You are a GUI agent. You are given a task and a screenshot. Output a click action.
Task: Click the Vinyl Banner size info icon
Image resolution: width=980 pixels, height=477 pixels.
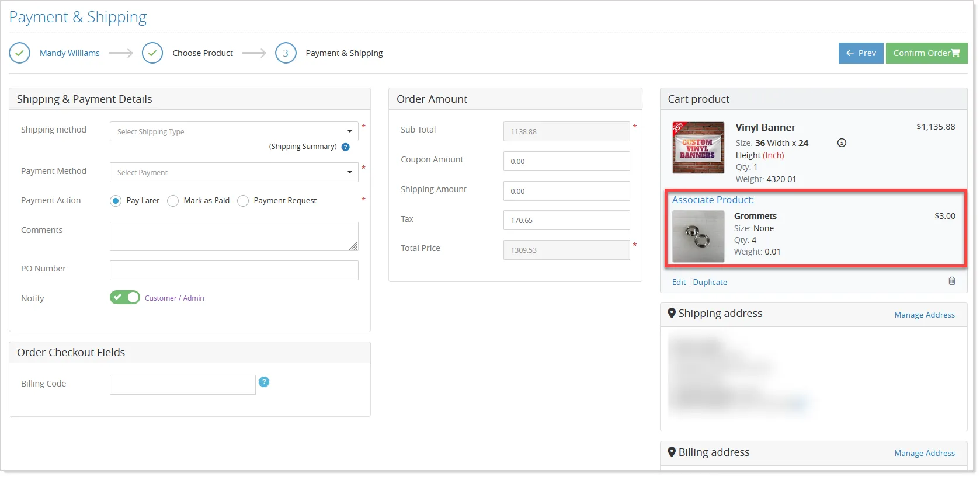[x=842, y=143]
